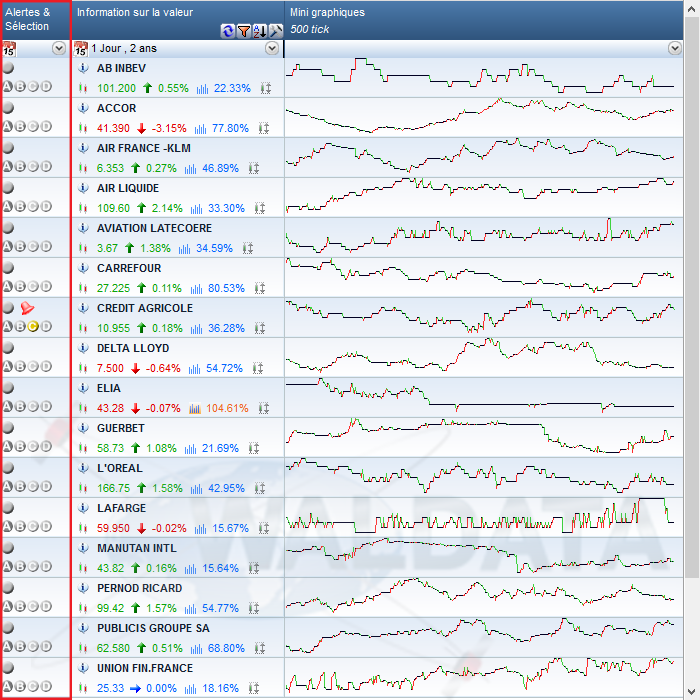Open the ACCOR mini chart
700x700 pixels.
tap(483, 117)
